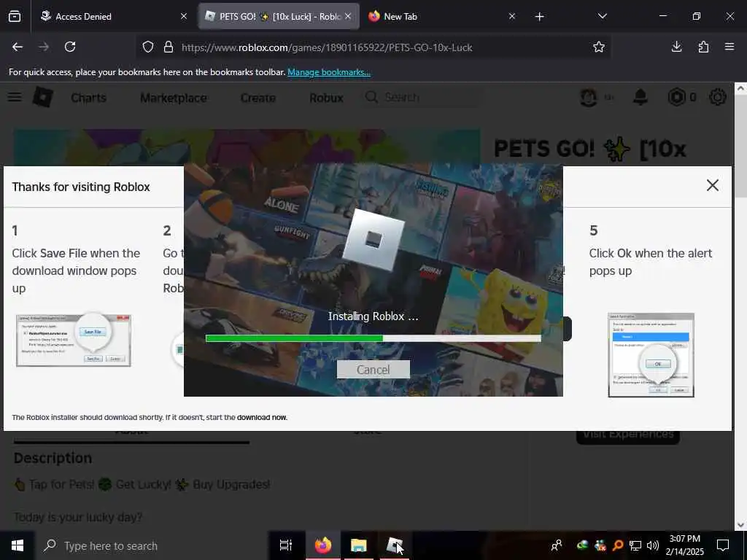Close the Thanks for visiting Roblox dialog
Viewport: 747px width, 560px height.
(712, 185)
